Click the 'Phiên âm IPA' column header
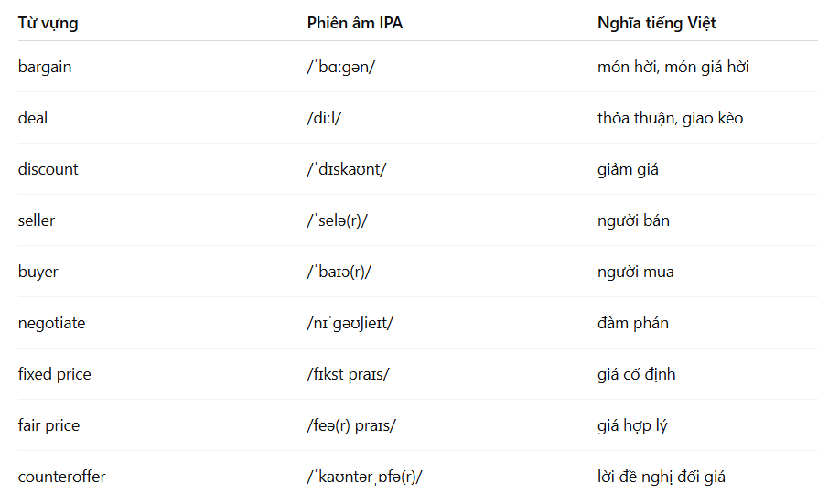 point(355,23)
